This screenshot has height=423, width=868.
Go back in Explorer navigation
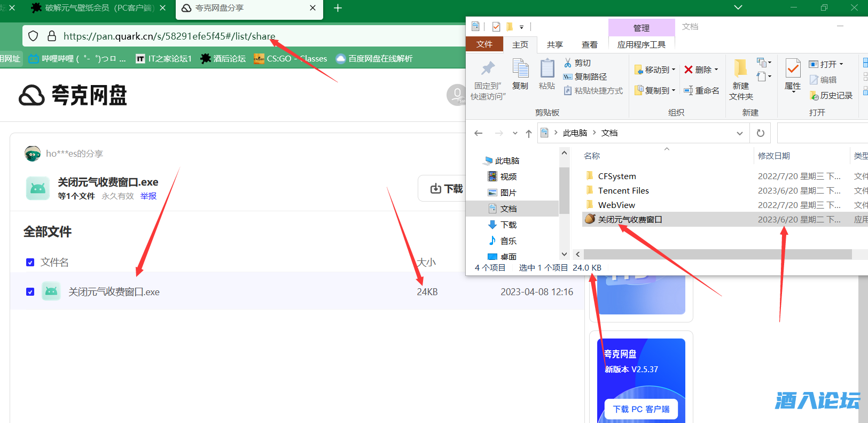(479, 133)
